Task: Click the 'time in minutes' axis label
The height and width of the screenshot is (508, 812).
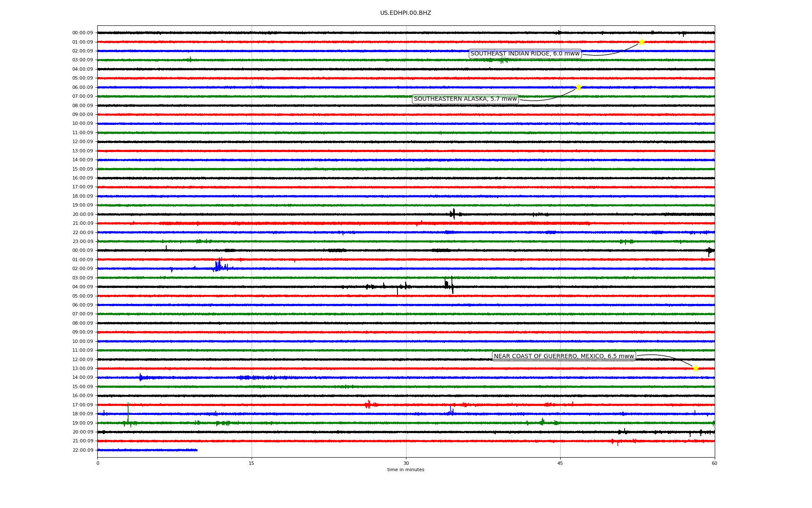Action: coord(406,470)
